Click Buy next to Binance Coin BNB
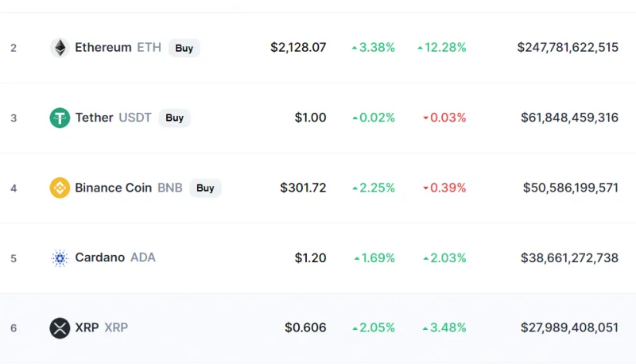Image resolution: width=636 pixels, height=364 pixels. point(205,188)
